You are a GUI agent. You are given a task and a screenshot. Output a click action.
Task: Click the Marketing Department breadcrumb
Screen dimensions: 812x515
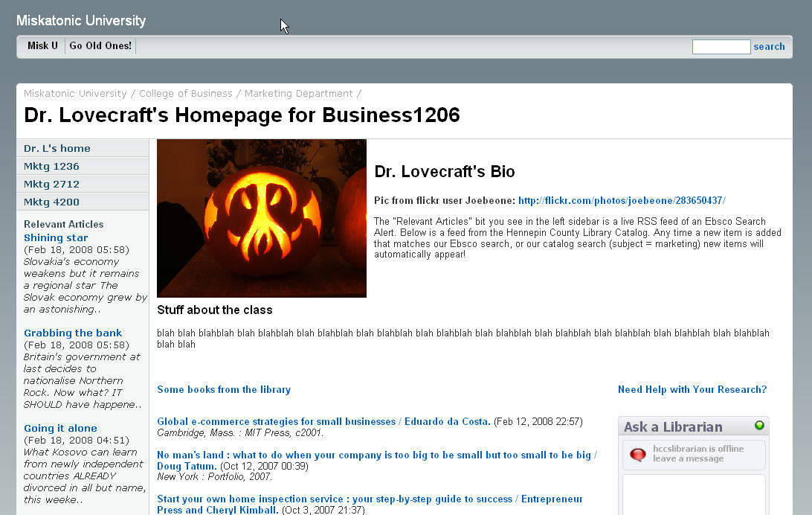(298, 93)
